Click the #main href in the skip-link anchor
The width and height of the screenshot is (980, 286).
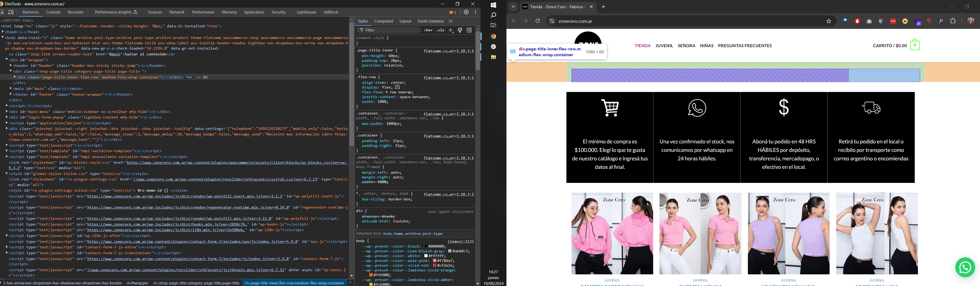point(115,54)
